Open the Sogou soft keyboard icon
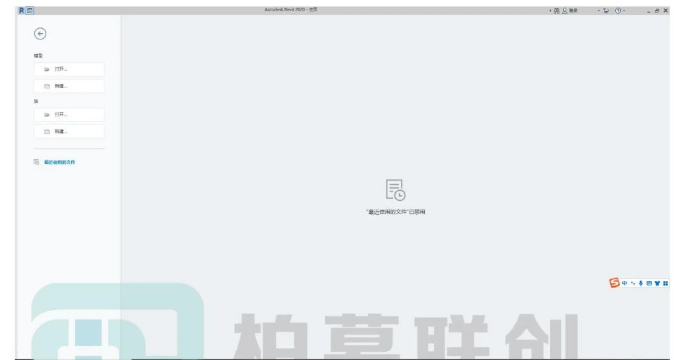The image size is (675, 360). (649, 283)
